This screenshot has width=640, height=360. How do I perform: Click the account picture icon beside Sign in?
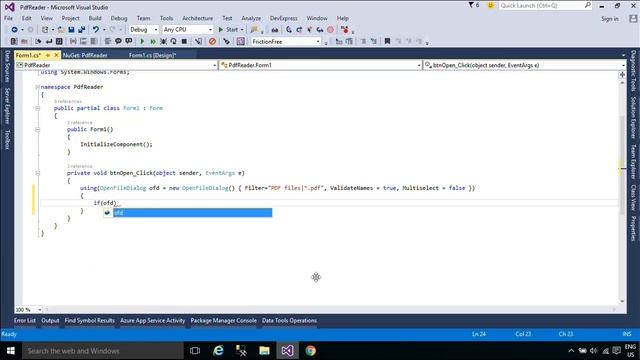click(633, 19)
